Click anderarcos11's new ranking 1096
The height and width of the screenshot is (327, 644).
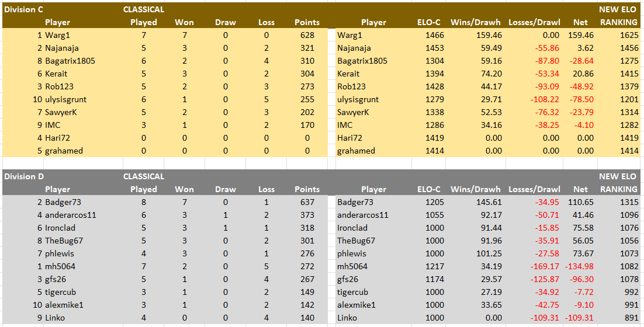click(629, 215)
